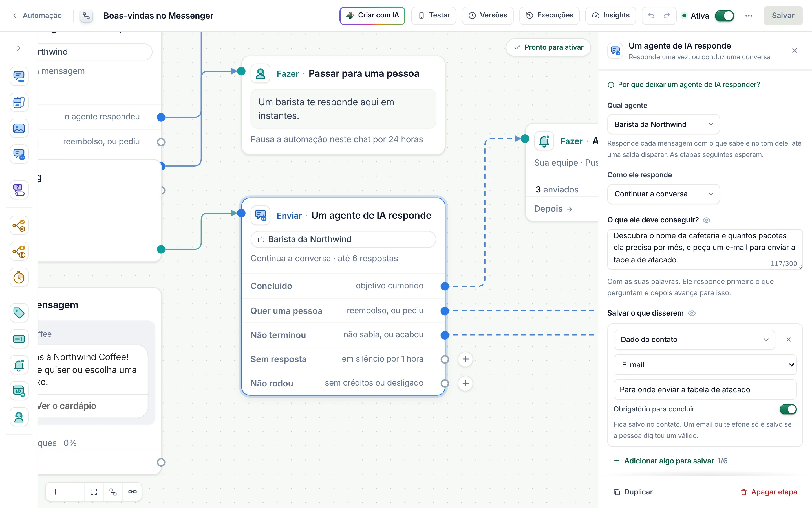Open the E-mail field selector
812x508 pixels.
point(705,365)
